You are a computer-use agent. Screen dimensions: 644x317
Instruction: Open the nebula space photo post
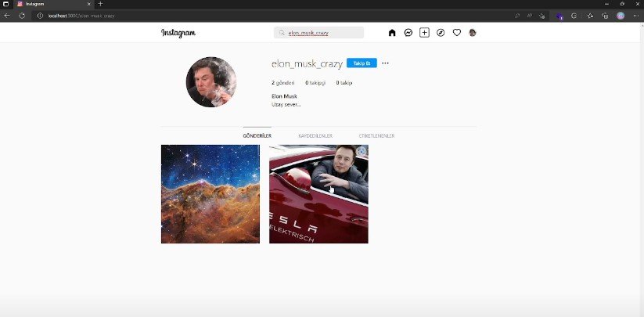[x=210, y=194]
